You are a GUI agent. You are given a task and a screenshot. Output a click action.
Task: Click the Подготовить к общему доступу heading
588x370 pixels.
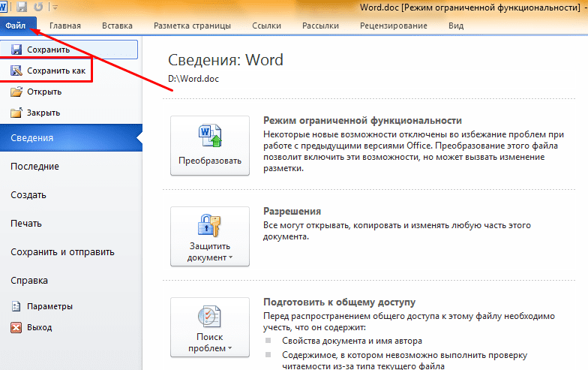(339, 302)
